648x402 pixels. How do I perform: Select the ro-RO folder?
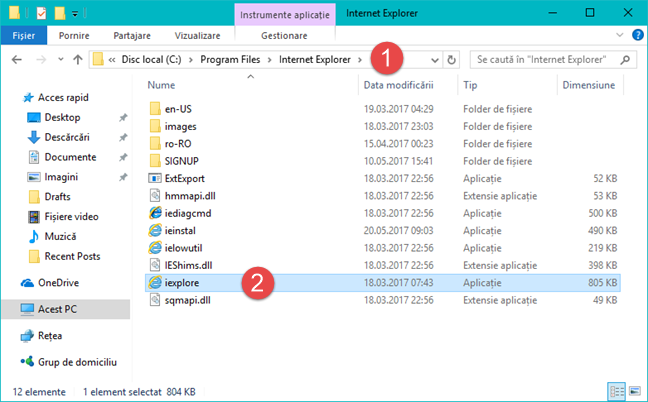pos(178,144)
